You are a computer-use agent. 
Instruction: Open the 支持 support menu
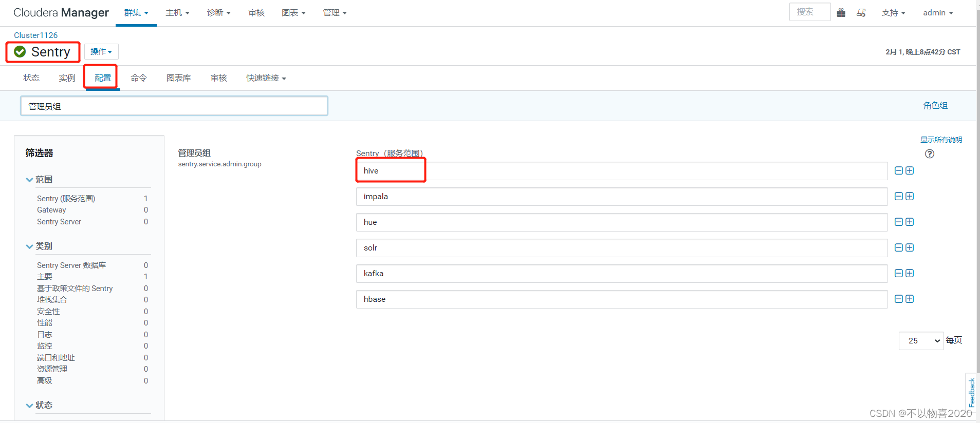pos(894,13)
